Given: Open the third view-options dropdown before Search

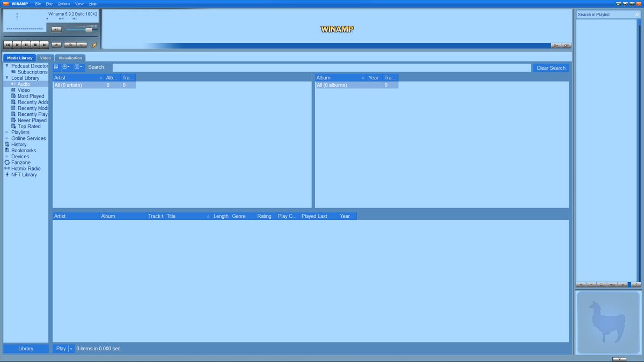Looking at the screenshot, I should pyautogui.click(x=78, y=67).
